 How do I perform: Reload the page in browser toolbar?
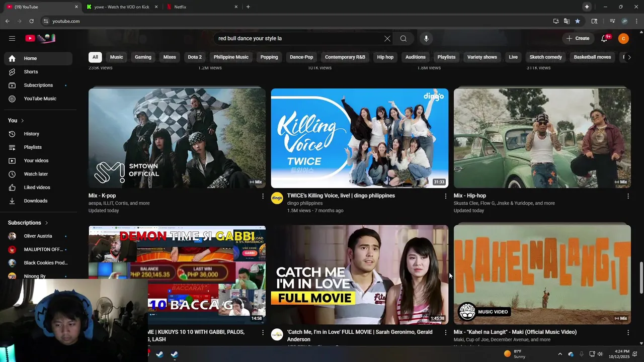[31, 21]
